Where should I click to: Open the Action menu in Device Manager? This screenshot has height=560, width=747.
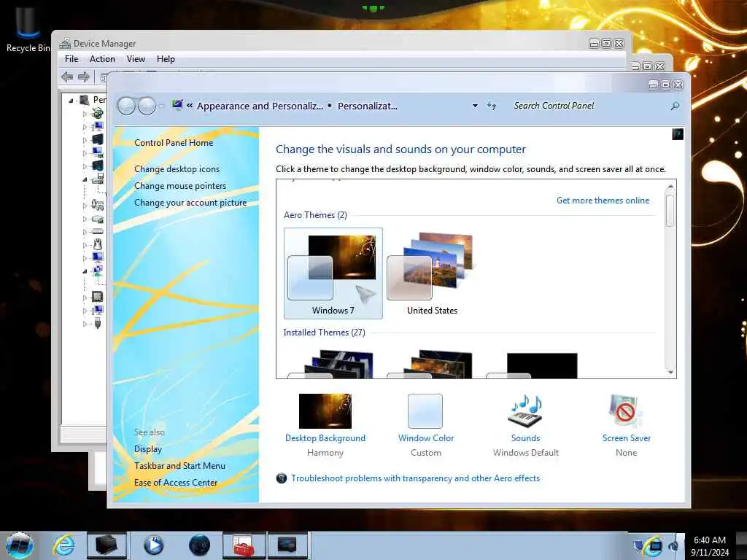click(x=102, y=59)
